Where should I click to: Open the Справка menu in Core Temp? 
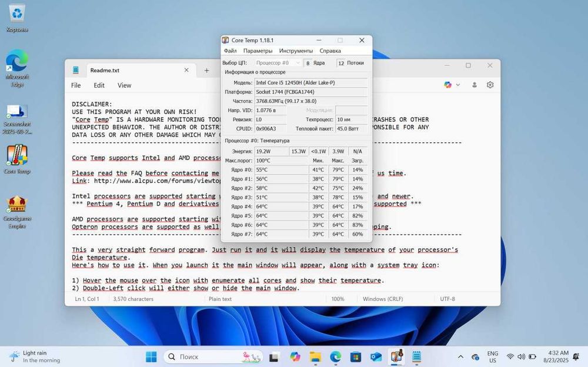330,51
